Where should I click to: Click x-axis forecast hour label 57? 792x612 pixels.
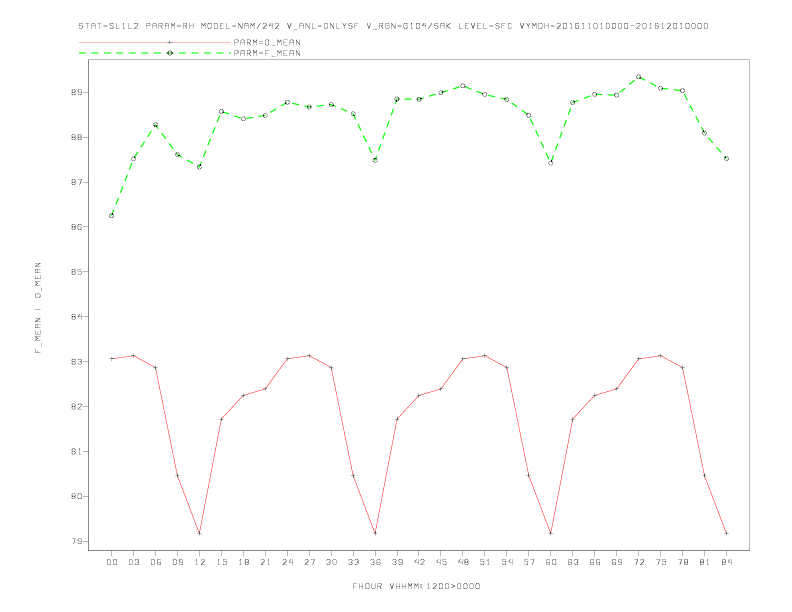[x=529, y=562]
